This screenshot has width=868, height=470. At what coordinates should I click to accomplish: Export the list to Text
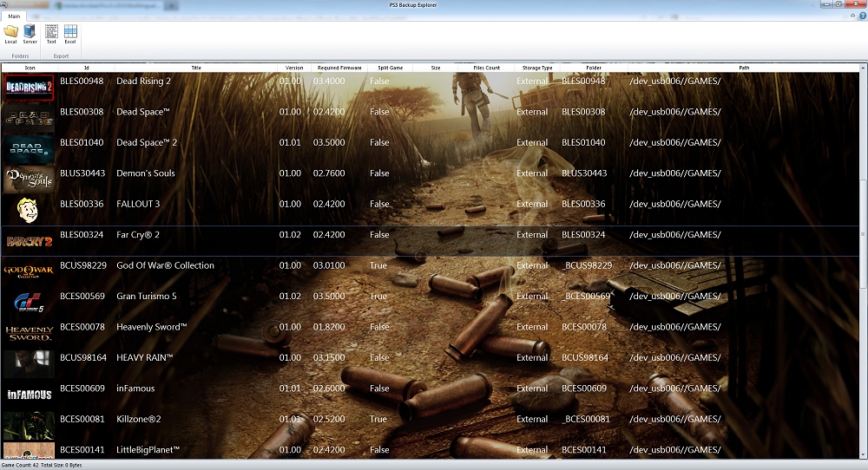51,35
